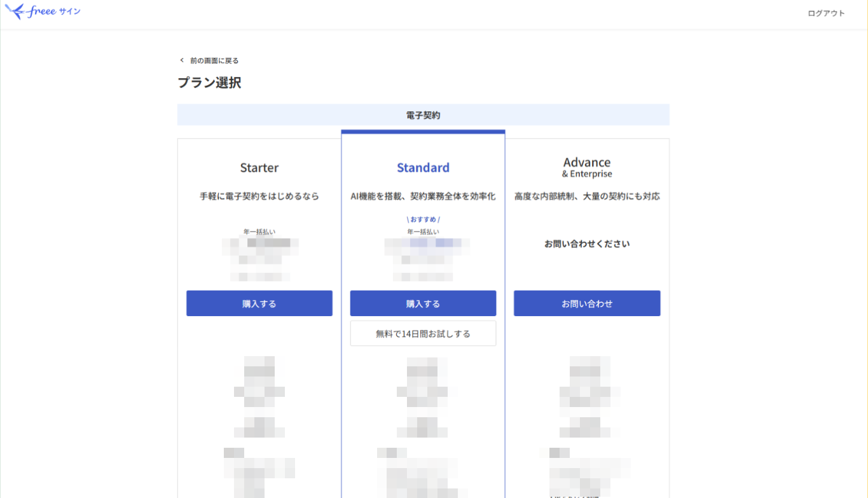Click AI機能を搭載、契約業務全体を効率化 description
The width and height of the screenshot is (868, 498).
pos(423,197)
